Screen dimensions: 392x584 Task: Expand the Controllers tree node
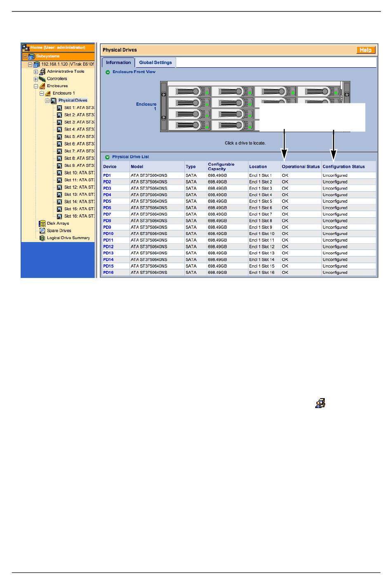click(36, 79)
